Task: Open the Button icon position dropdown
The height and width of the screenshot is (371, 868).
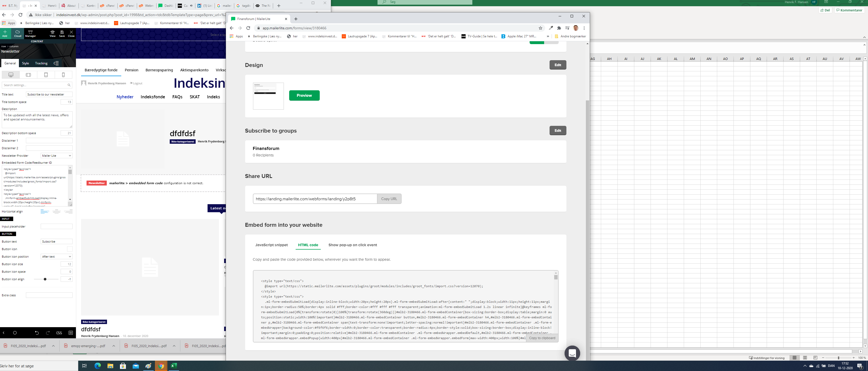Action: point(56,257)
